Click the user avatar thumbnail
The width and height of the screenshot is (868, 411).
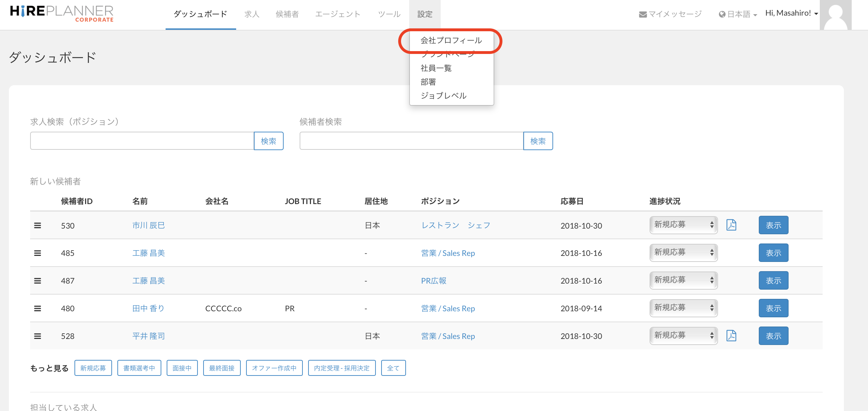pos(835,15)
